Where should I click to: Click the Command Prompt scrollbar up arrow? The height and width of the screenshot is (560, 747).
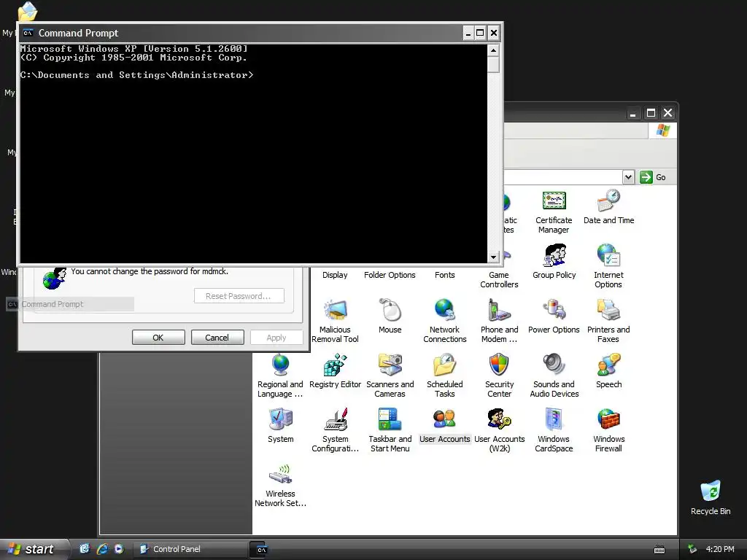[494, 50]
